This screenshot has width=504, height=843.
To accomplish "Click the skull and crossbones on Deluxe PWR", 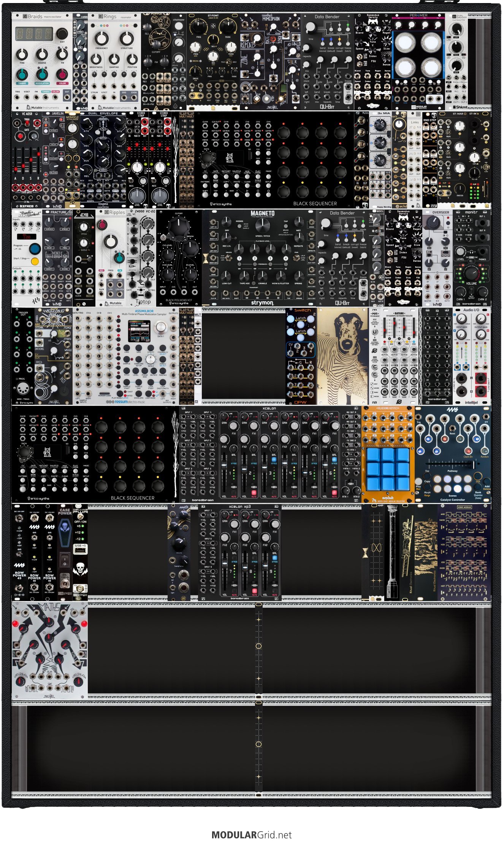I will point(80,569).
